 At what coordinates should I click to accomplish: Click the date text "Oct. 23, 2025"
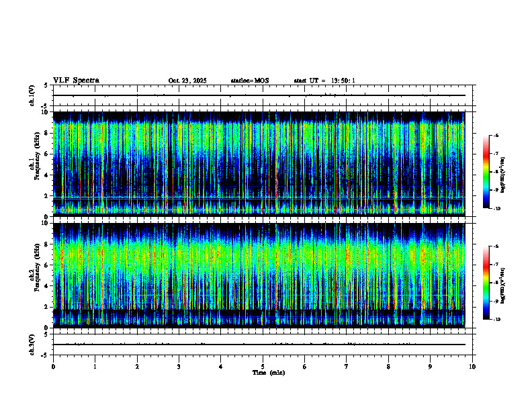click(187, 81)
